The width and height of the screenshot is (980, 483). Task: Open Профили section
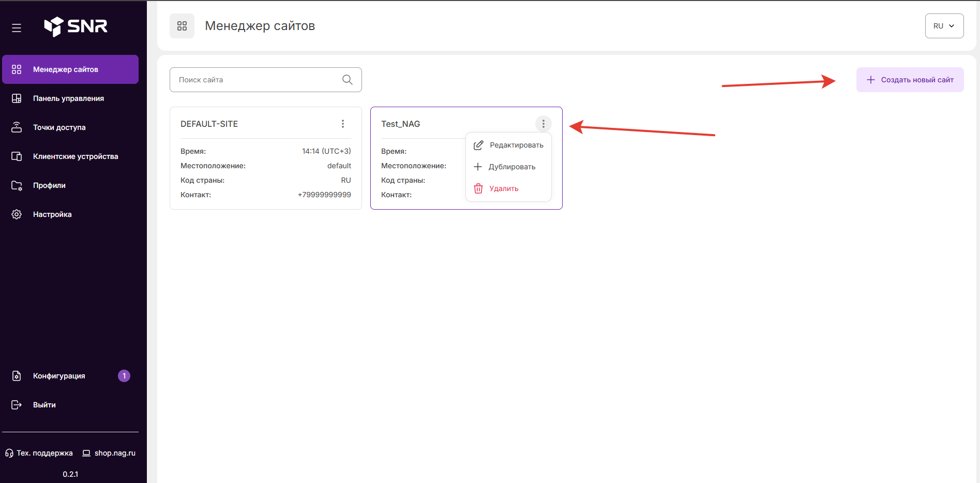tap(70, 185)
